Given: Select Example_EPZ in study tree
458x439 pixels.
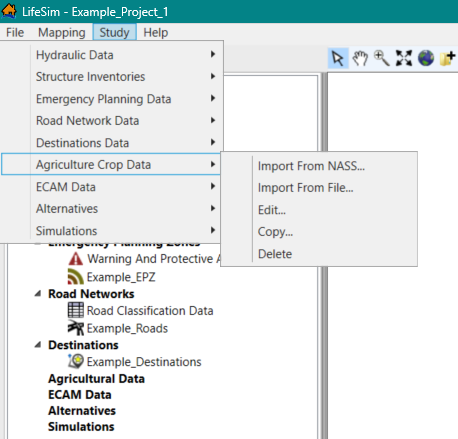Looking at the screenshot, I should click(121, 277).
